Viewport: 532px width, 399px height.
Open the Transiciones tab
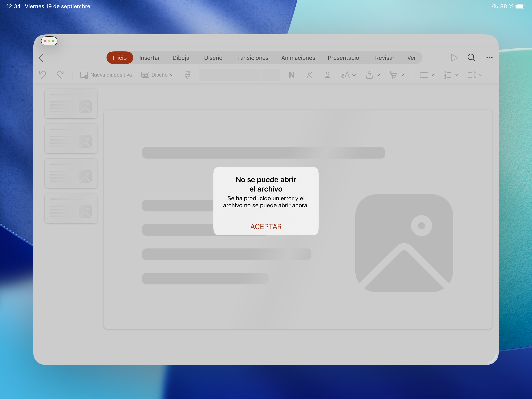pyautogui.click(x=252, y=58)
